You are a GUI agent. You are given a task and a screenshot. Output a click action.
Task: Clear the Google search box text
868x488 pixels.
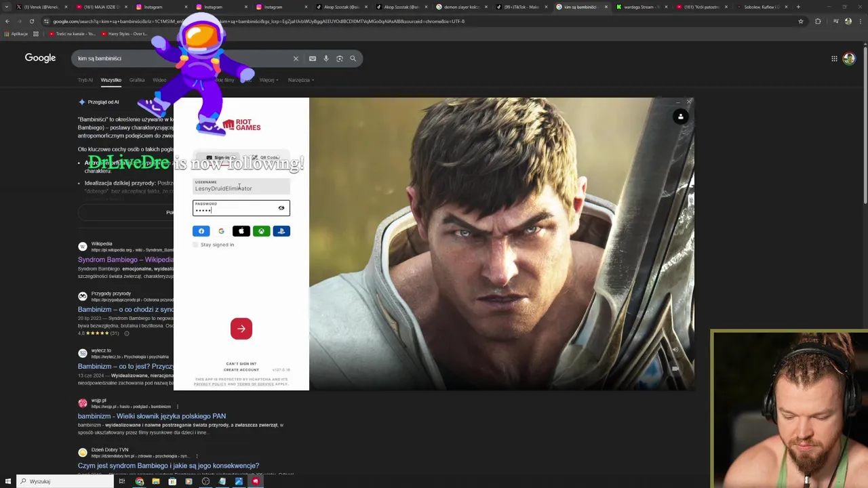pyautogui.click(x=296, y=58)
